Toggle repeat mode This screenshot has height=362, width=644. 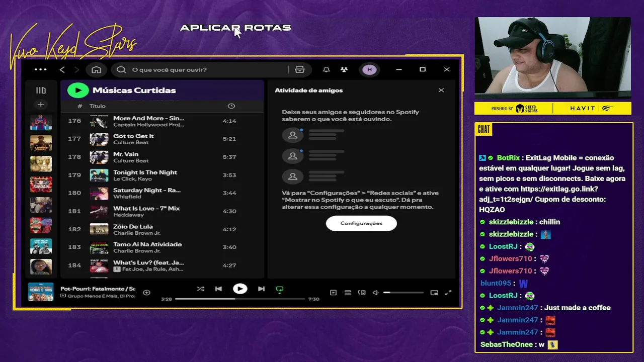pyautogui.click(x=280, y=289)
